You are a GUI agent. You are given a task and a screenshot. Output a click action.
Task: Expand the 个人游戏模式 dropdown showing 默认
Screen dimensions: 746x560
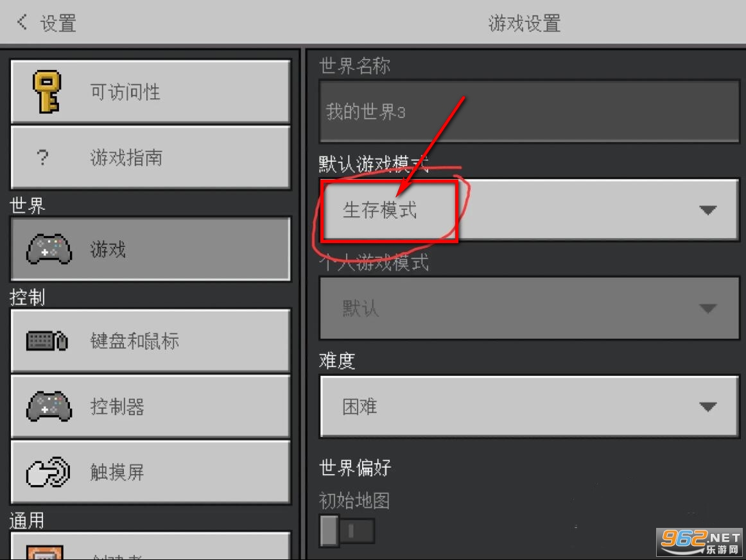[530, 309]
